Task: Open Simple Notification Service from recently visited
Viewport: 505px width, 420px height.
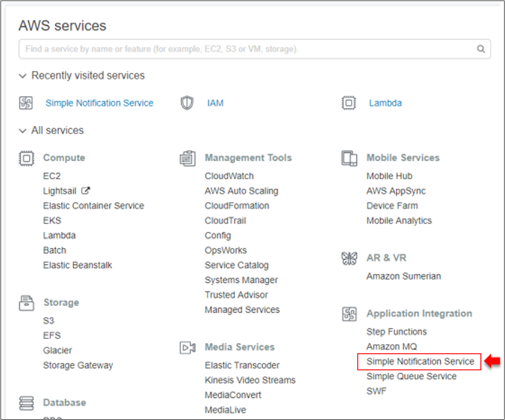Action: point(100,103)
